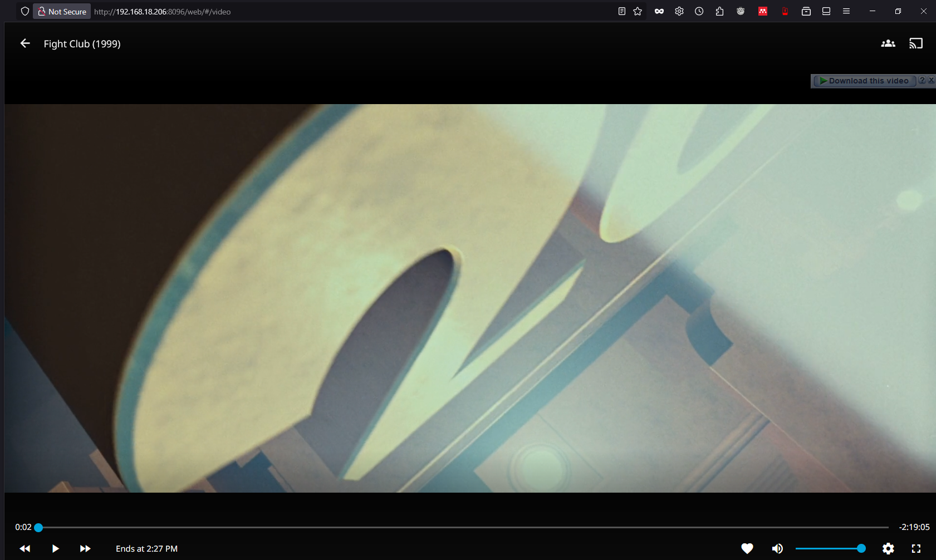The image size is (936, 560).
Task: Toggle the favorite heart icon
Action: (747, 548)
